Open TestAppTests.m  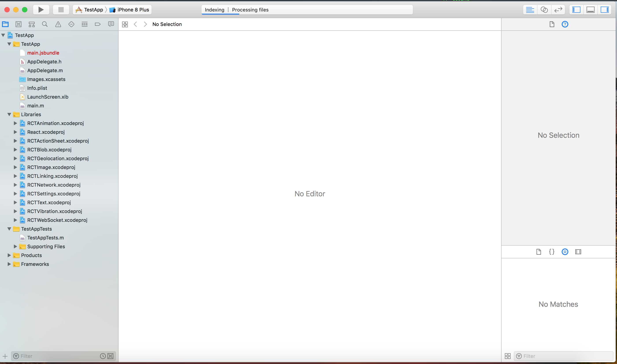45,238
